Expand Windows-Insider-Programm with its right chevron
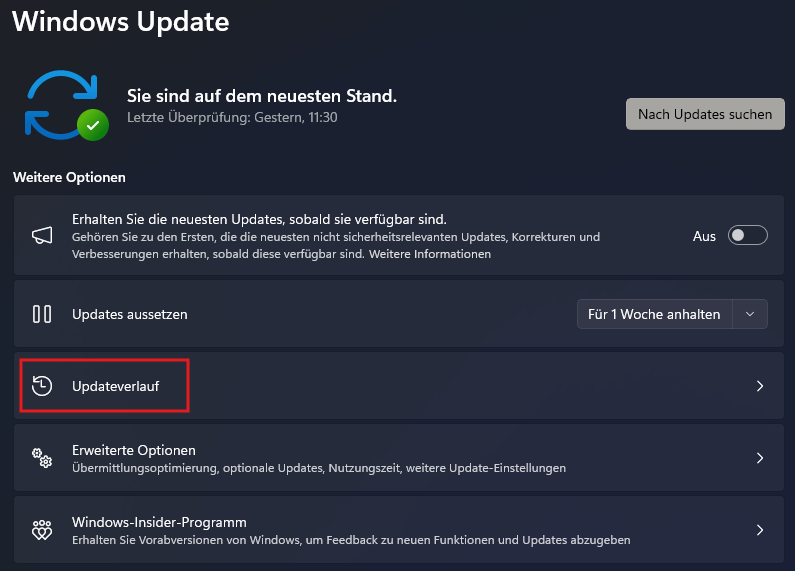795x571 pixels. [760, 530]
